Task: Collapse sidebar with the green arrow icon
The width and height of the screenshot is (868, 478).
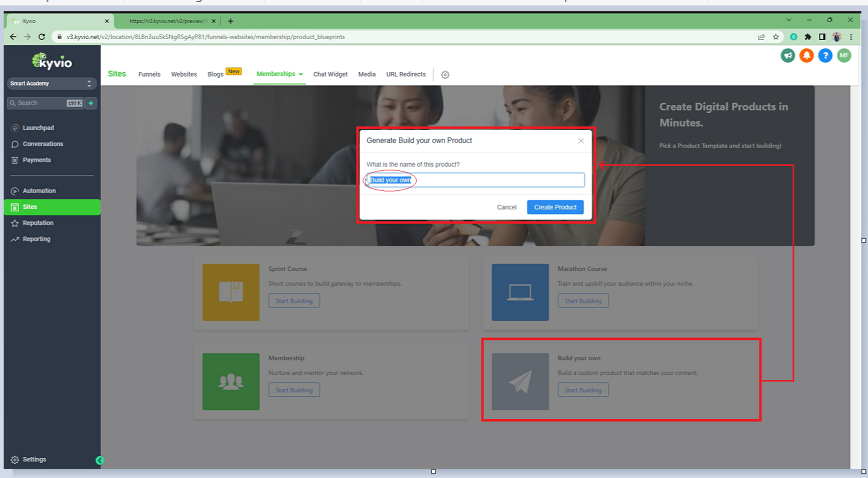Action: (99, 460)
